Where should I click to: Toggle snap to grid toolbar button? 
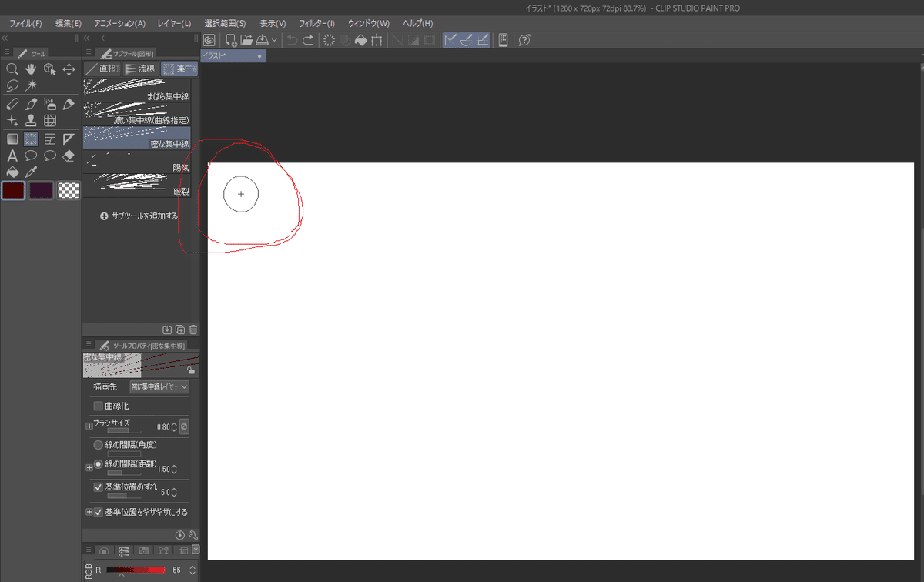483,40
